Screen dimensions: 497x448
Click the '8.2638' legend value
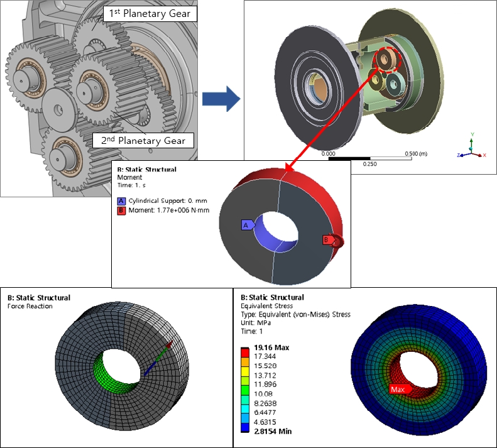(x=265, y=403)
